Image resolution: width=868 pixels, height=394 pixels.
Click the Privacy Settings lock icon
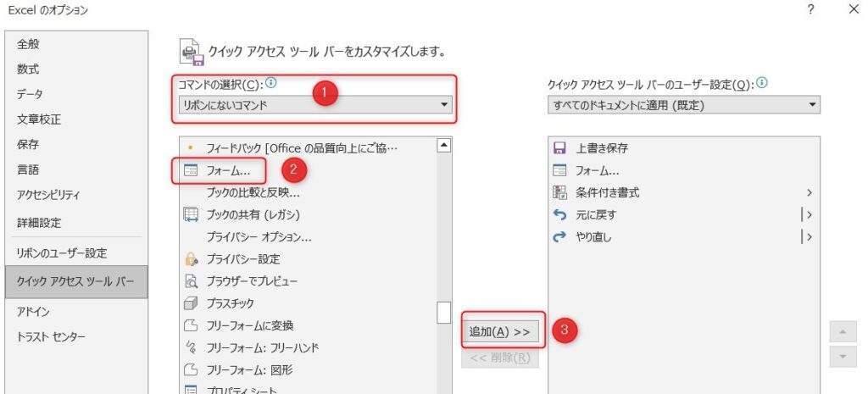click(x=192, y=259)
